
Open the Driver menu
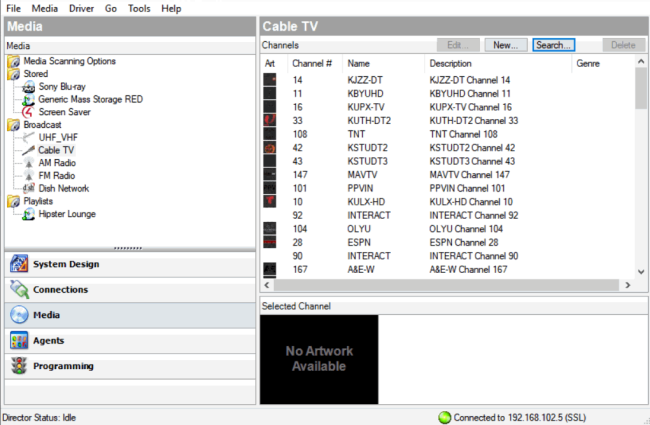tap(81, 8)
